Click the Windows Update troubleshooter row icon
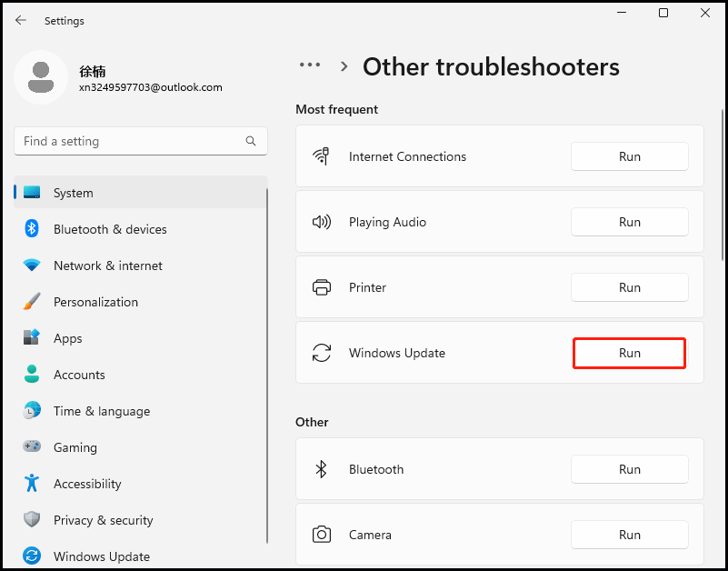Screen dimensions: 728x571 click(322, 353)
